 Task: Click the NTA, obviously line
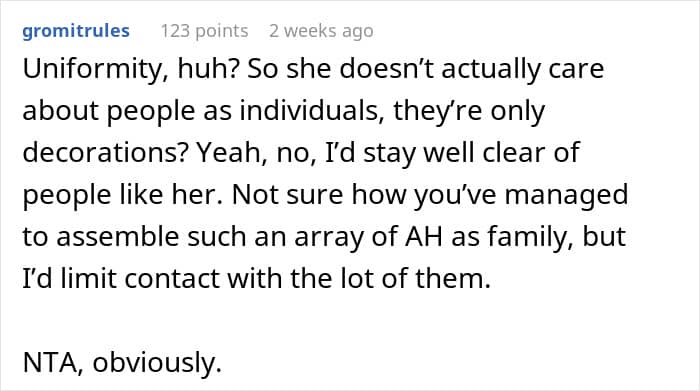122,362
